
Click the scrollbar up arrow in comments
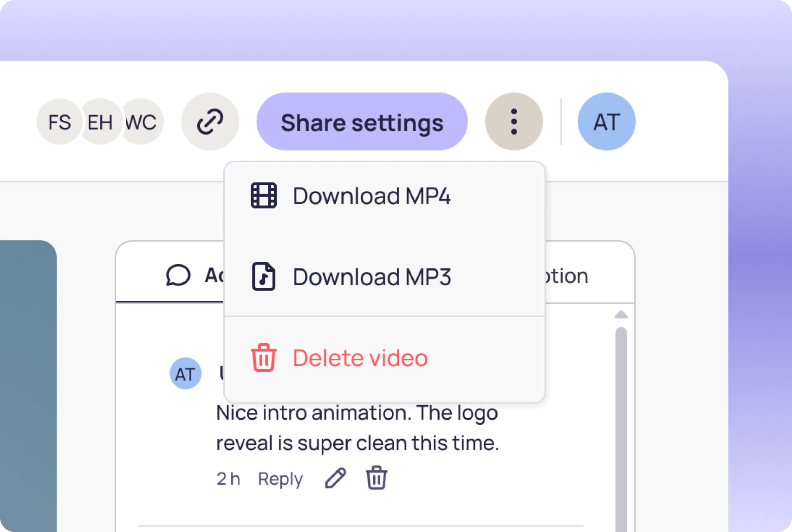tap(621, 315)
